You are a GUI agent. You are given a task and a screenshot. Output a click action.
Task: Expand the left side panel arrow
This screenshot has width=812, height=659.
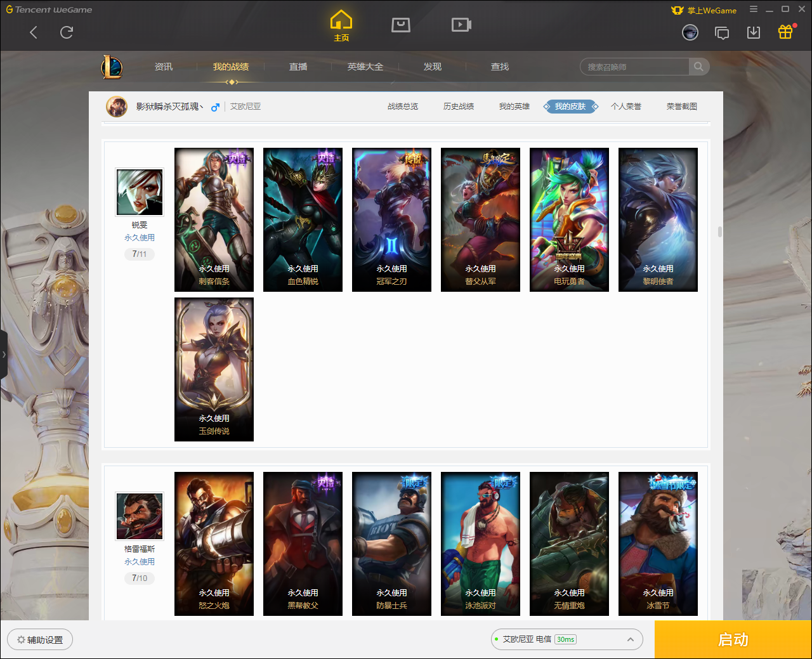(4, 355)
